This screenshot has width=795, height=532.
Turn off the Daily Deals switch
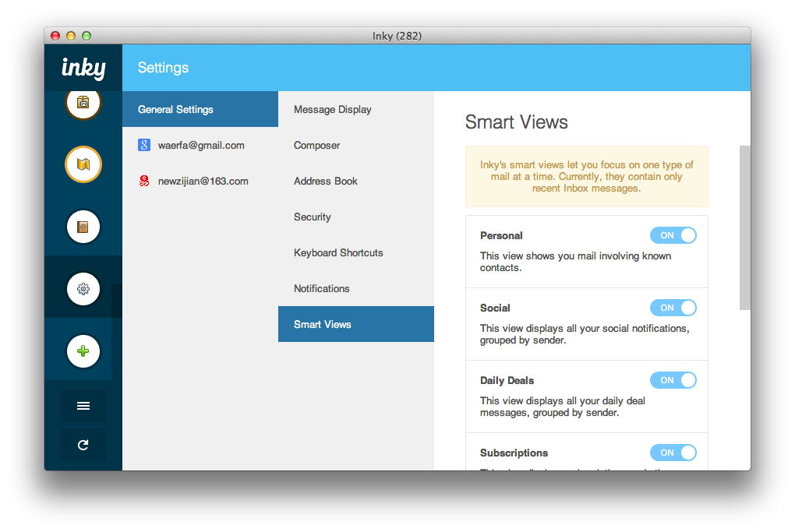(x=673, y=380)
